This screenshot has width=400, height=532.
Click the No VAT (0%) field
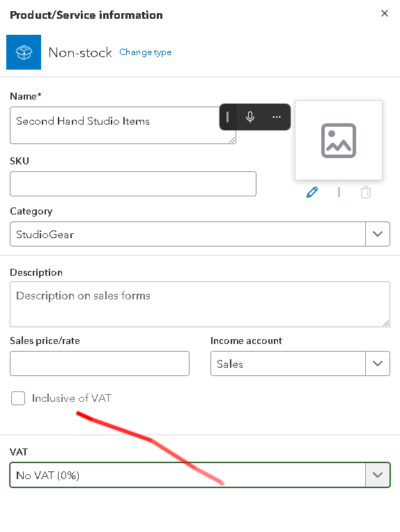187,475
